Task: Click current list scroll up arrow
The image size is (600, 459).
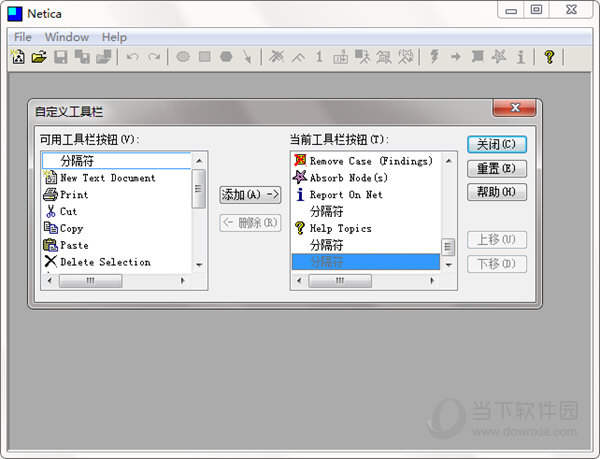Action: 448,161
